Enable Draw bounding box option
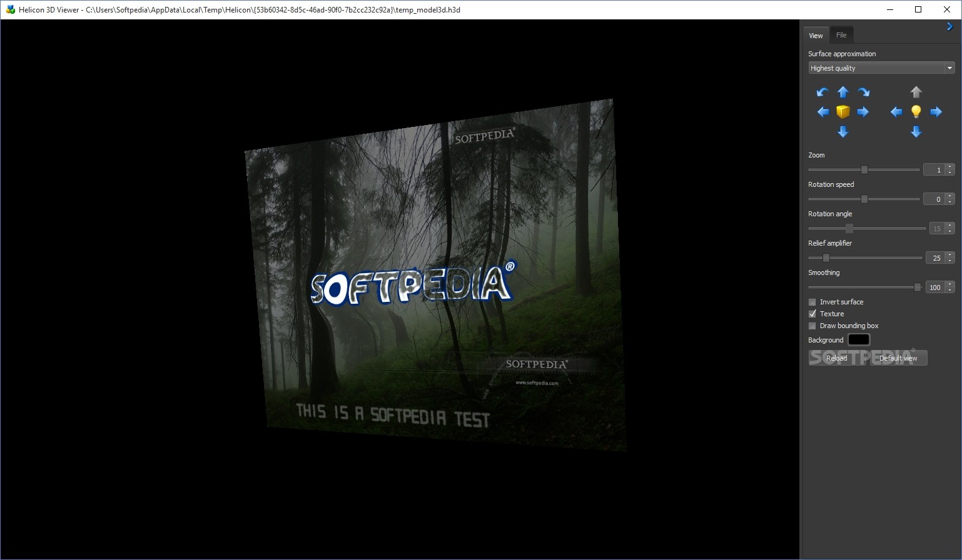 click(813, 326)
